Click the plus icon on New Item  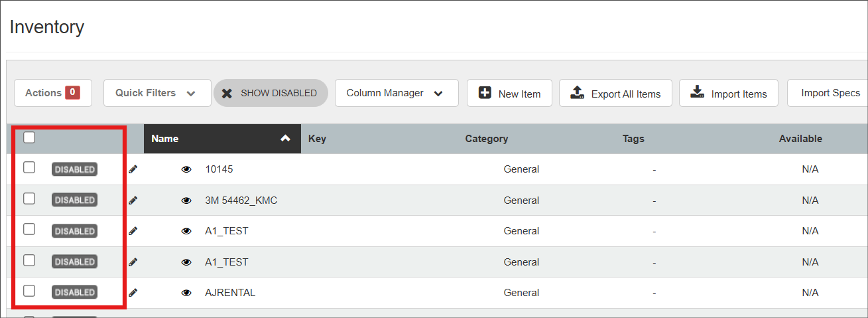click(x=485, y=94)
